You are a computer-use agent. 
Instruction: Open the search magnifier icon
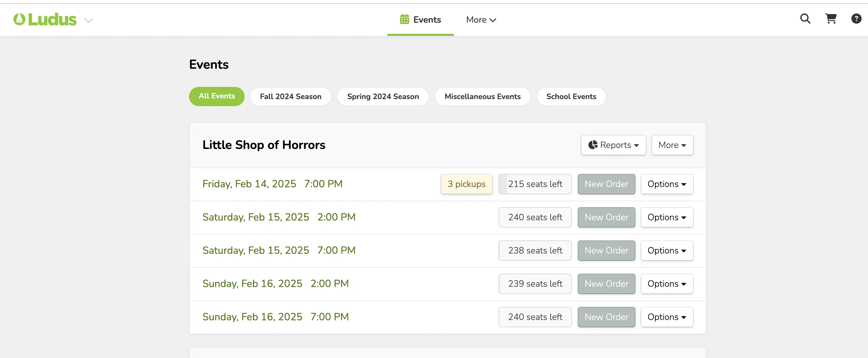pos(805,19)
